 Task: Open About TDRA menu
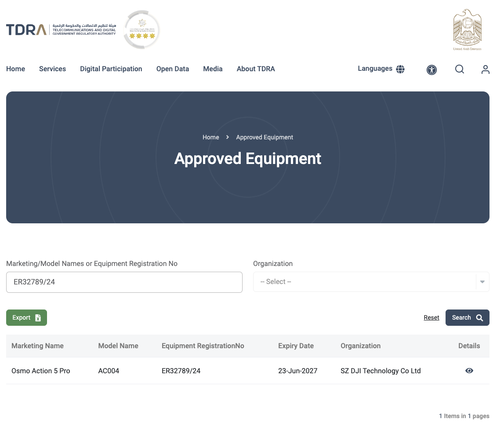[256, 69]
